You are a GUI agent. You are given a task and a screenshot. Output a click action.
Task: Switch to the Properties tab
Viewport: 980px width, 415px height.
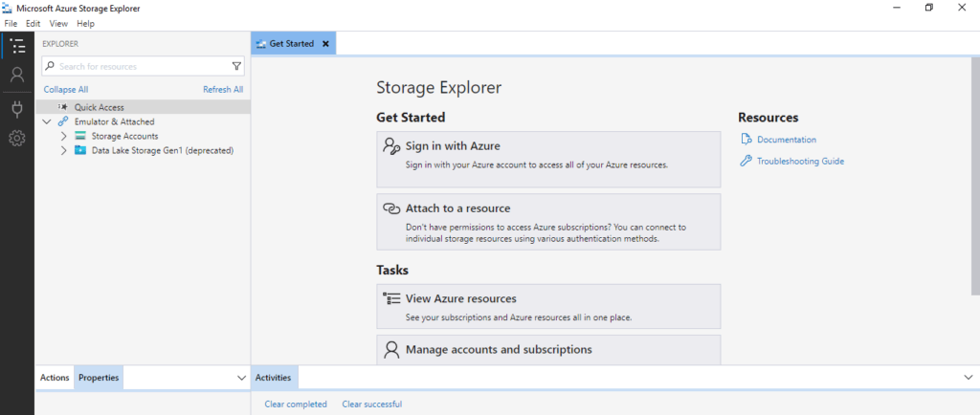99,378
